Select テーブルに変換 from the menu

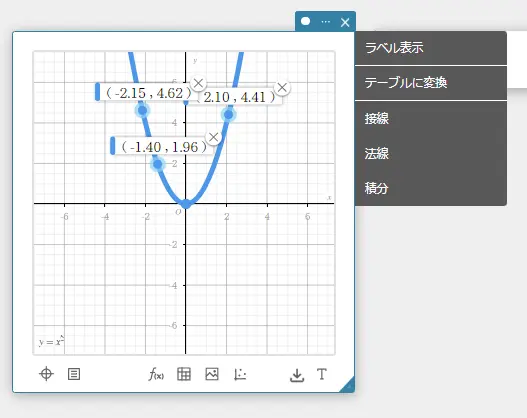(431, 83)
